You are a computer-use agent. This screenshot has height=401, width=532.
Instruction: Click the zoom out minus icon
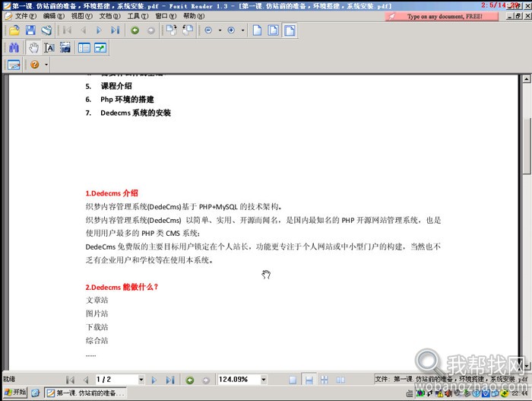(x=208, y=30)
